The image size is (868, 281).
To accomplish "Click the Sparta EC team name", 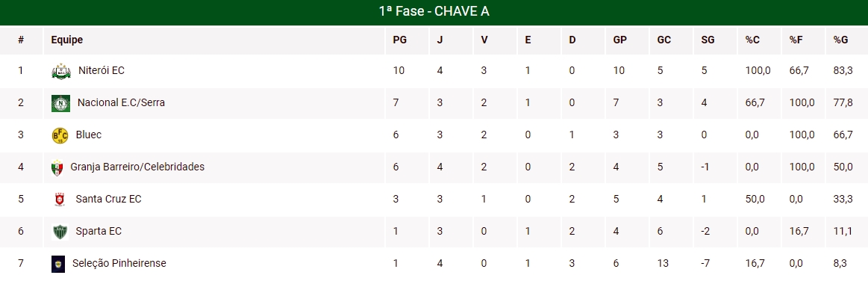I will pyautogui.click(x=99, y=231).
